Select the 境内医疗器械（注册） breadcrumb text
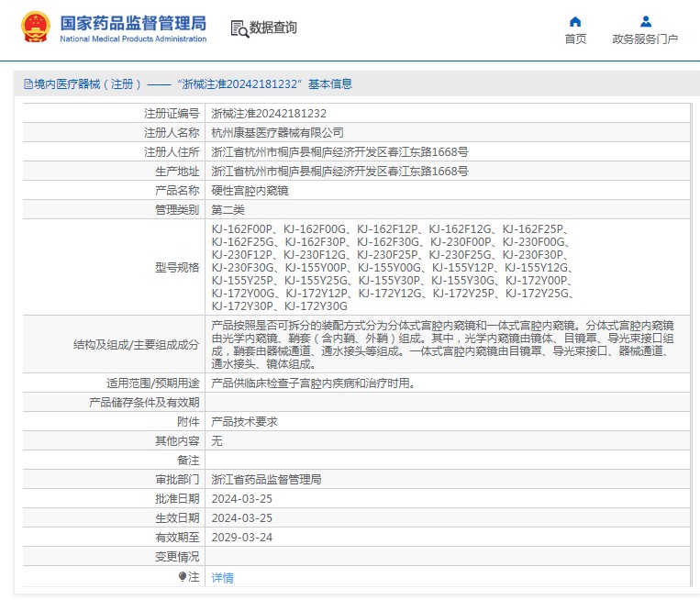 pyautogui.click(x=88, y=84)
